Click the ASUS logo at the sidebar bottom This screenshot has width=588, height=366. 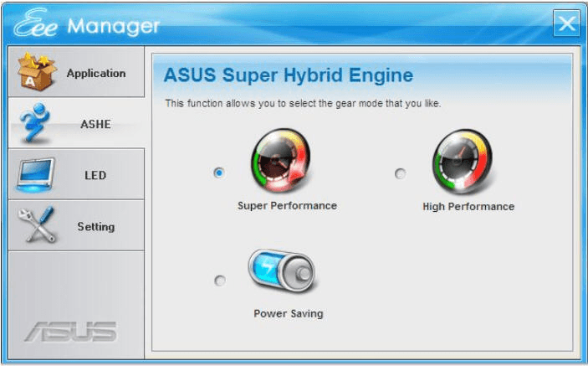point(71,332)
